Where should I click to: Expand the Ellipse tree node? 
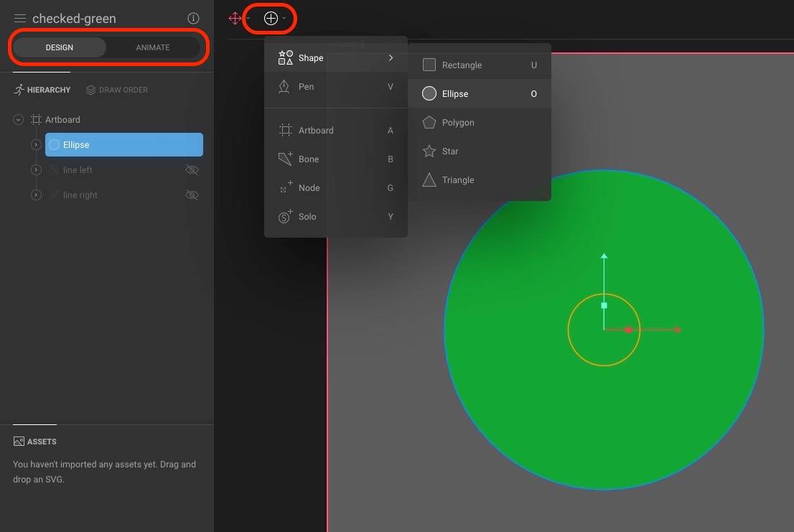point(36,145)
